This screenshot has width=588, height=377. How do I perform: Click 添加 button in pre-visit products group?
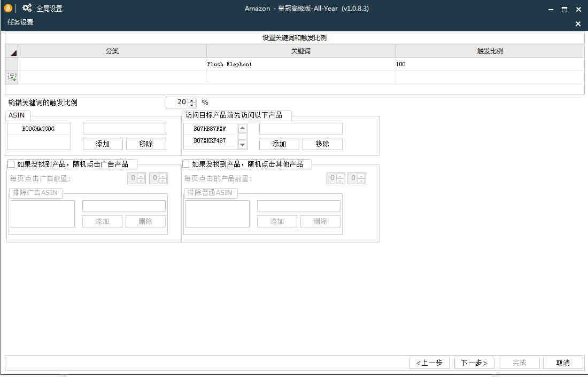tap(279, 144)
